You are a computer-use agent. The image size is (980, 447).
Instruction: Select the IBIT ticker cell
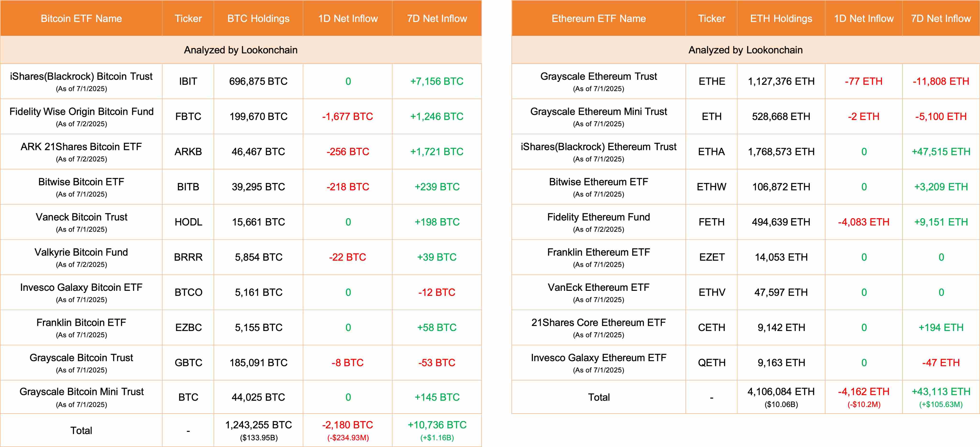pos(188,81)
